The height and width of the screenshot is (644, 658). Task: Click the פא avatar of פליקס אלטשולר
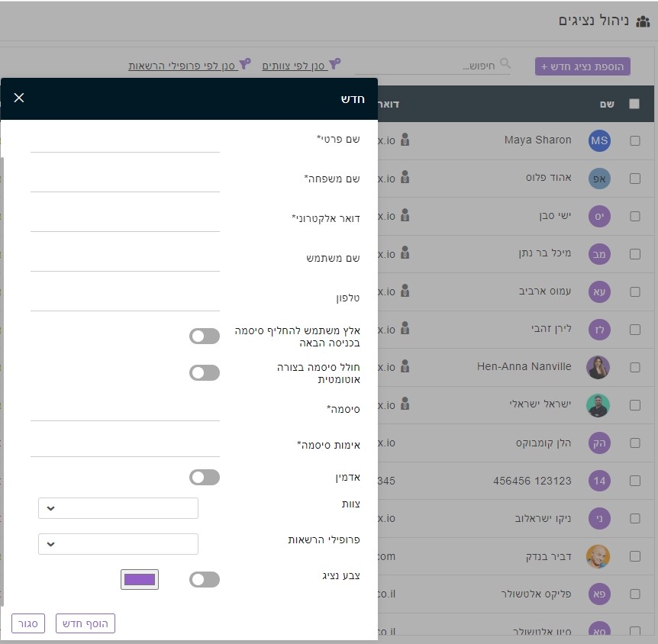click(598, 594)
